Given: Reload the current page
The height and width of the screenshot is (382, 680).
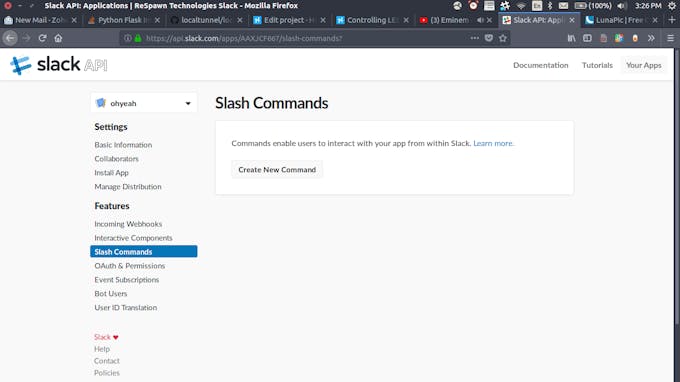Looking at the screenshot, I should (x=42, y=38).
